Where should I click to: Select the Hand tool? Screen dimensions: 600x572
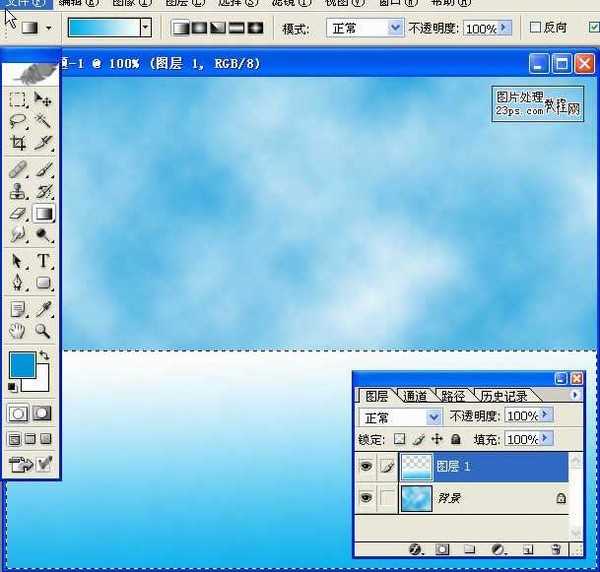[18, 331]
